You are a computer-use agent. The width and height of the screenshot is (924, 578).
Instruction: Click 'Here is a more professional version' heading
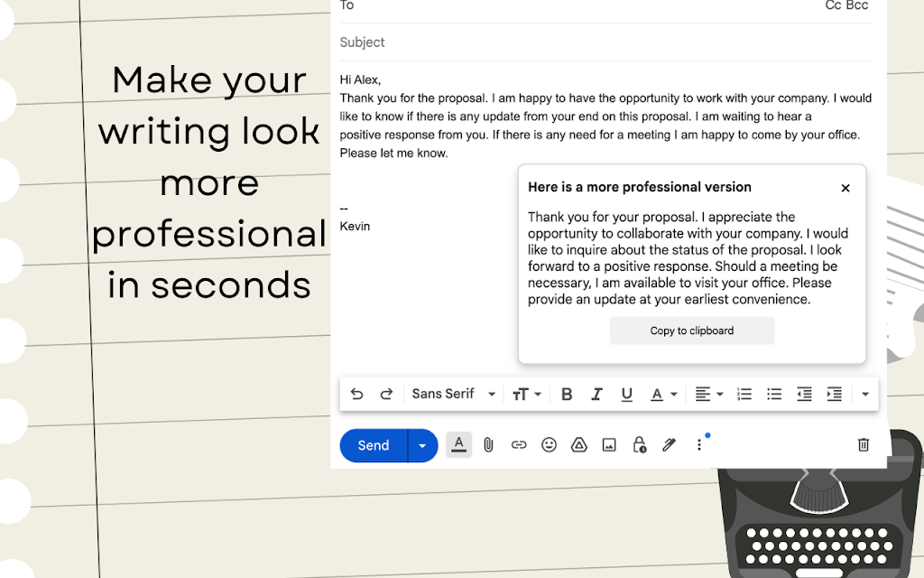click(x=640, y=187)
